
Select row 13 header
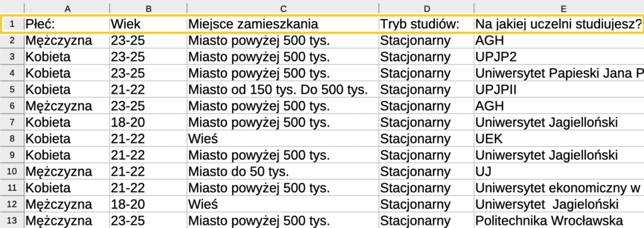[x=12, y=220]
